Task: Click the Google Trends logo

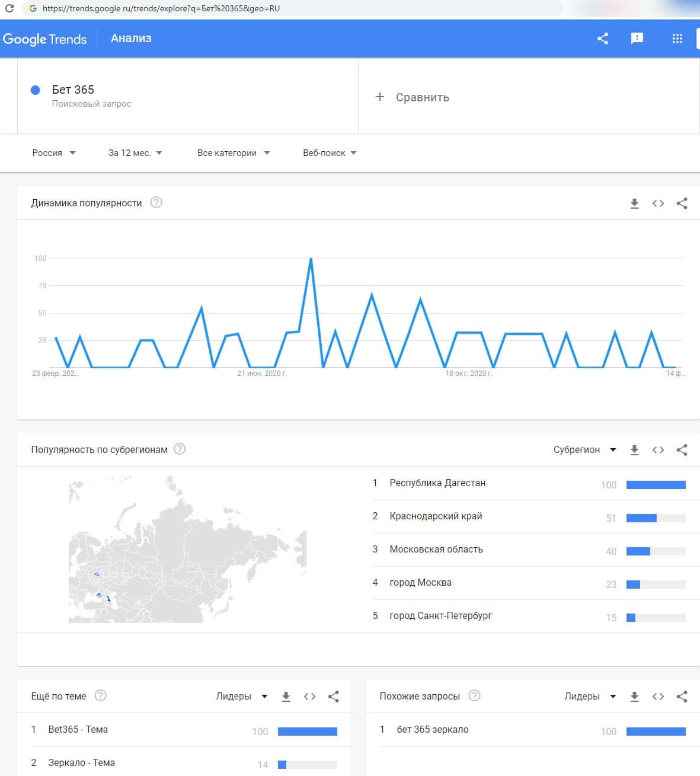Action: pyautogui.click(x=44, y=39)
